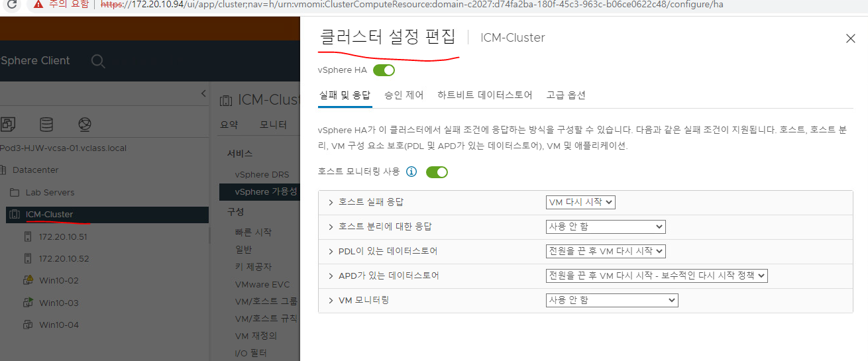
Task: Select host 172.20.10.51 in the tree
Action: point(63,236)
